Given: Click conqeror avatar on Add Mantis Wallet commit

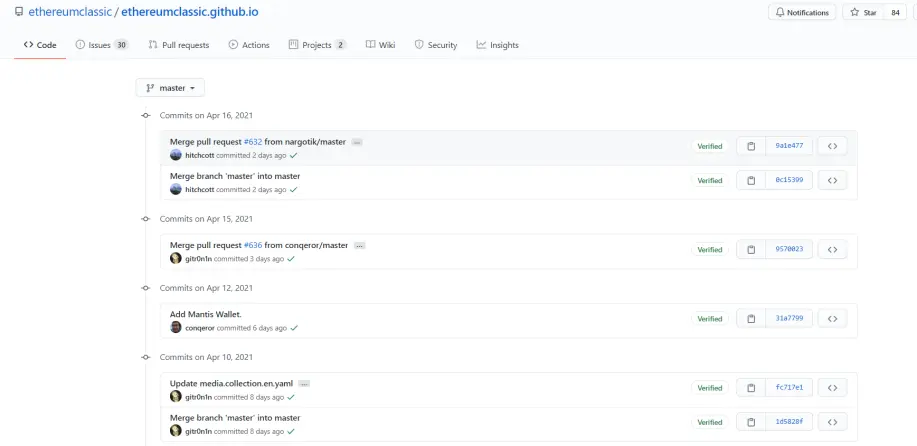Looking at the screenshot, I should click(x=176, y=327).
